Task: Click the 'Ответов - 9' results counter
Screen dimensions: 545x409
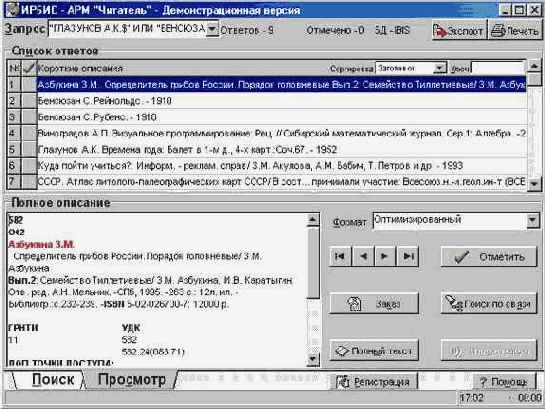Action: pos(247,31)
